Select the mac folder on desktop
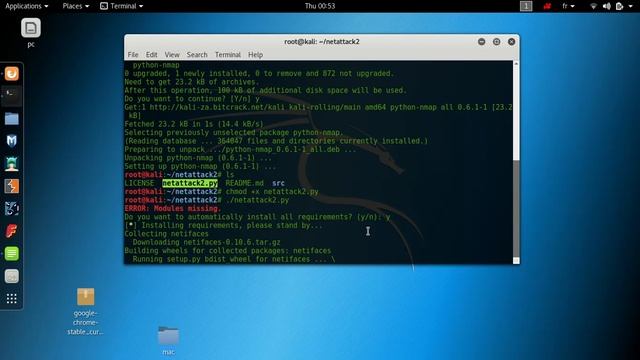 coord(168,340)
